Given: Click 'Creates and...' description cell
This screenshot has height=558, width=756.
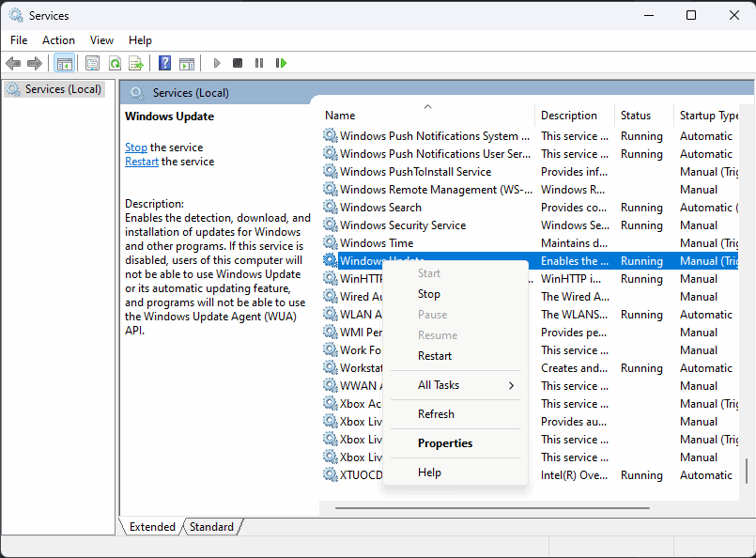Looking at the screenshot, I should pos(574,368).
